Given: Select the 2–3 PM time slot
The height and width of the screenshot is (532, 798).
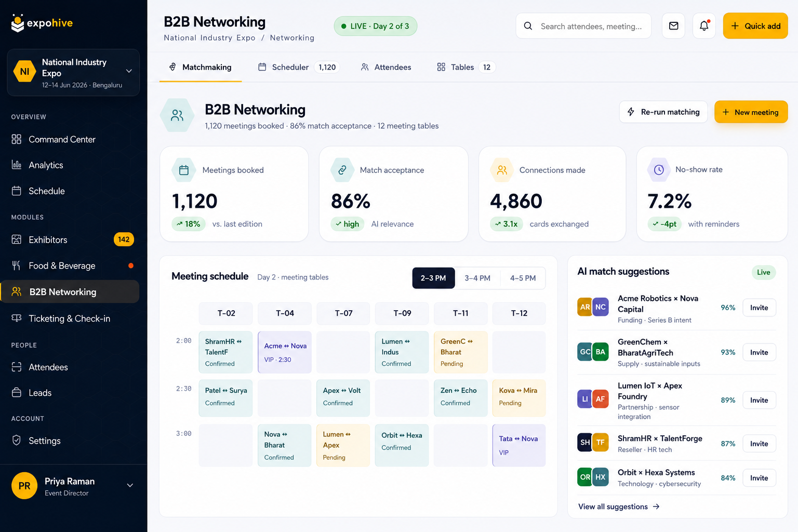Looking at the screenshot, I should point(433,278).
